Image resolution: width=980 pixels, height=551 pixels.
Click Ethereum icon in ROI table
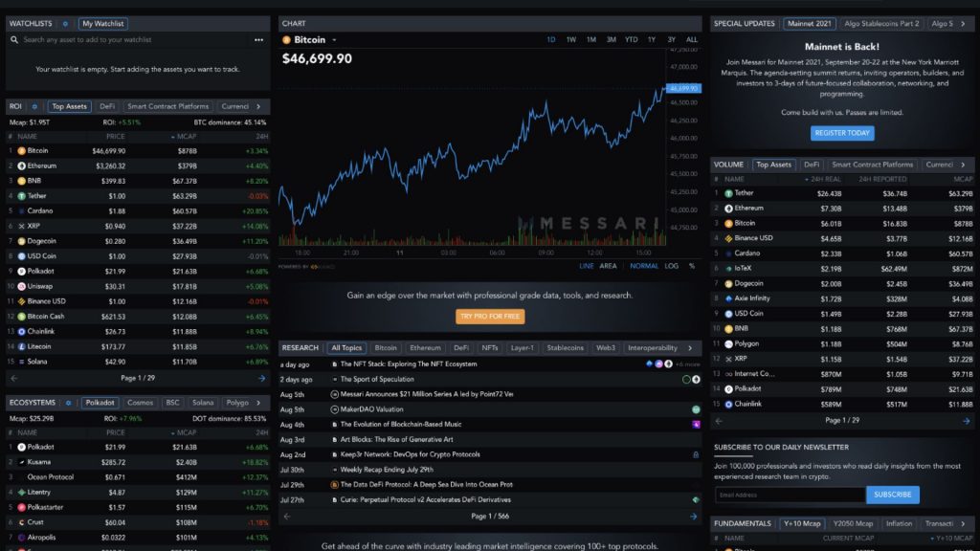[21, 166]
